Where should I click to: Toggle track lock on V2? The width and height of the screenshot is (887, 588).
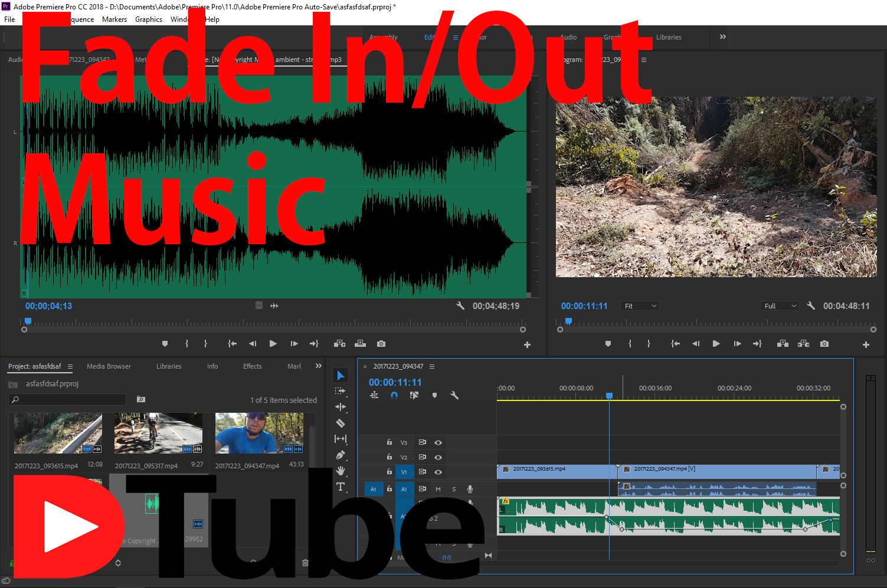click(390, 457)
